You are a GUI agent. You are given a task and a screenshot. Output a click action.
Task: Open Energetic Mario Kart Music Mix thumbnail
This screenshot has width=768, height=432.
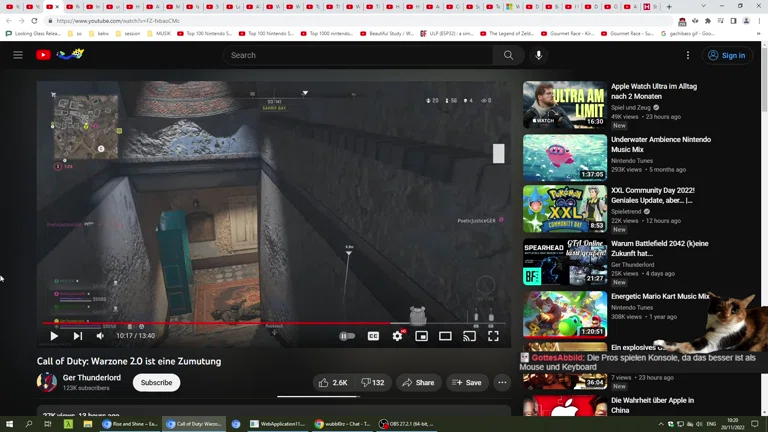pos(565,314)
